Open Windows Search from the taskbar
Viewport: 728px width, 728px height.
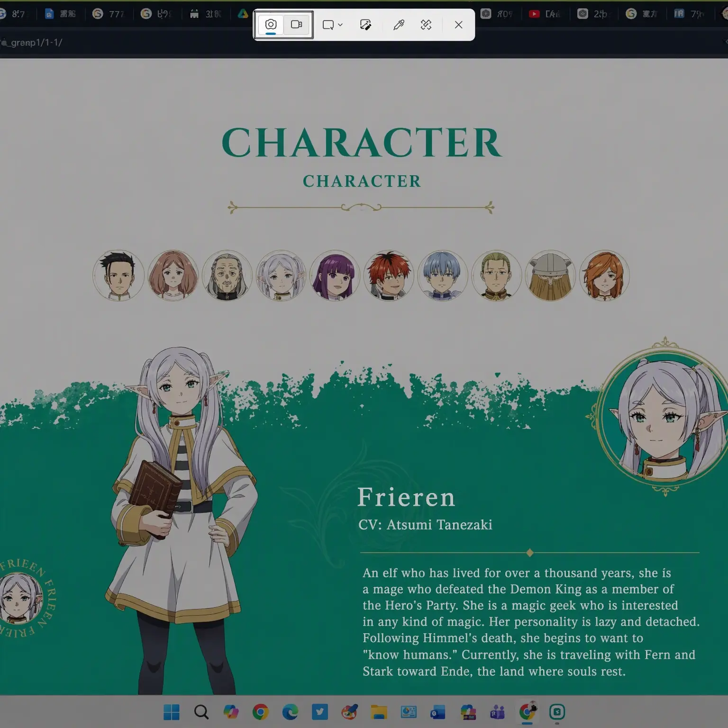[x=201, y=712]
